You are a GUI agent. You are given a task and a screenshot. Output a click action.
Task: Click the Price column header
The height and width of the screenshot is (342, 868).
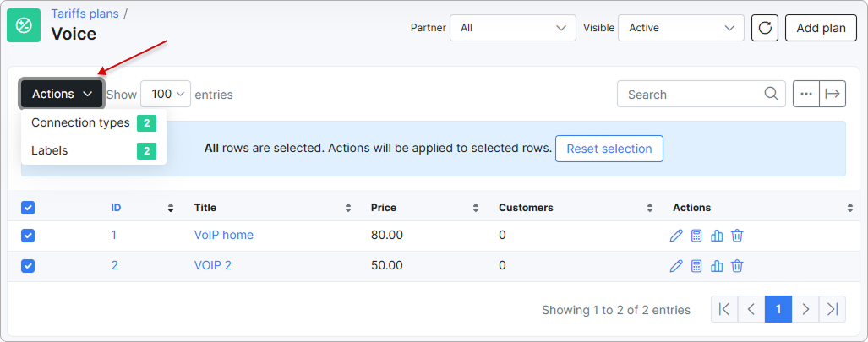(384, 208)
